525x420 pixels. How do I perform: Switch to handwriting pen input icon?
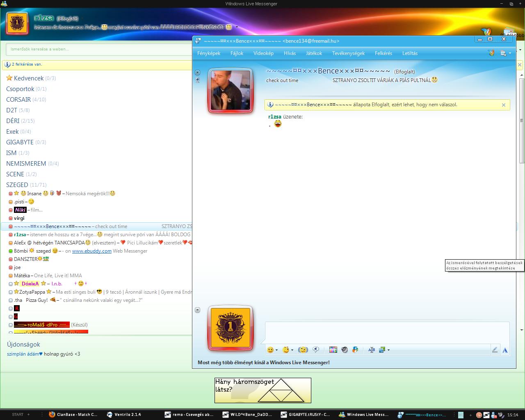coord(495,350)
